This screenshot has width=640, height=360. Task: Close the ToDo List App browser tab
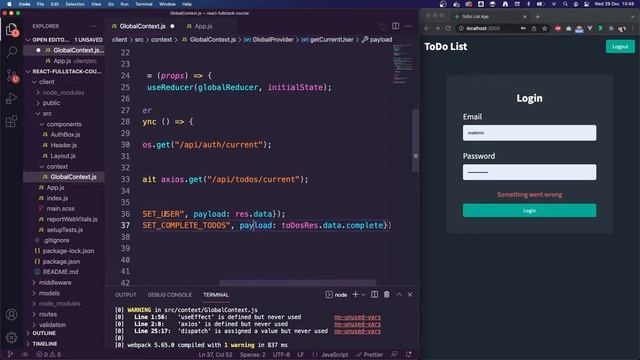[524, 17]
